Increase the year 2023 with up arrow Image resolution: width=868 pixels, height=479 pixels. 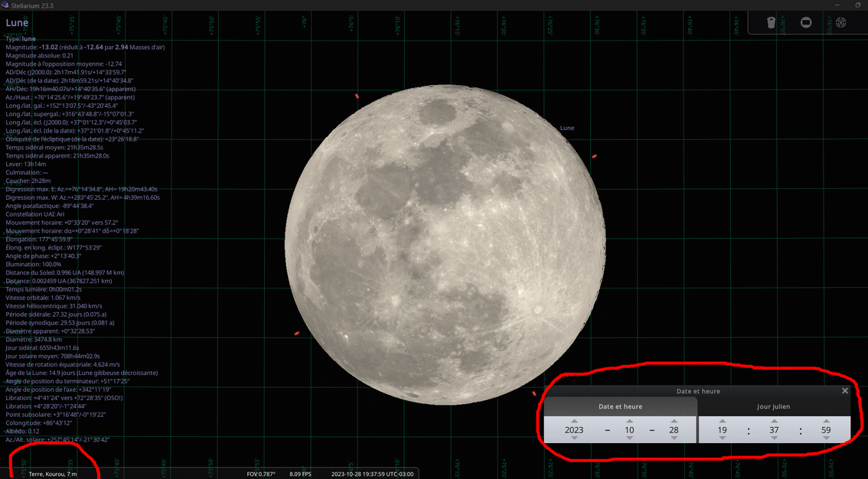(574, 421)
